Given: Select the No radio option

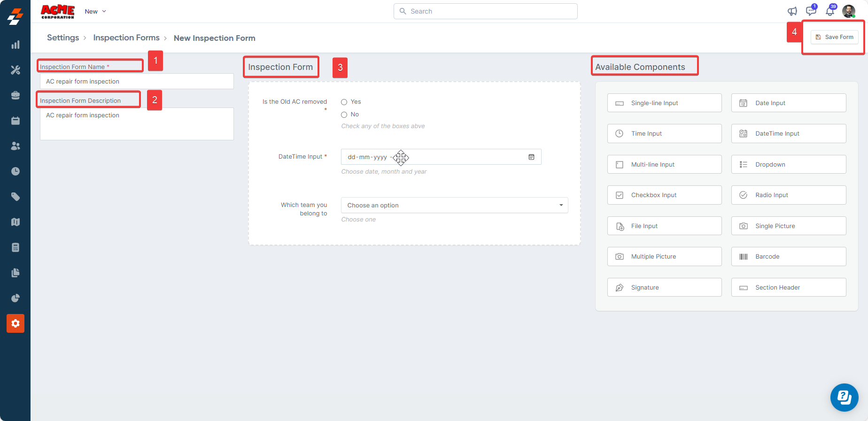Looking at the screenshot, I should pos(344,115).
